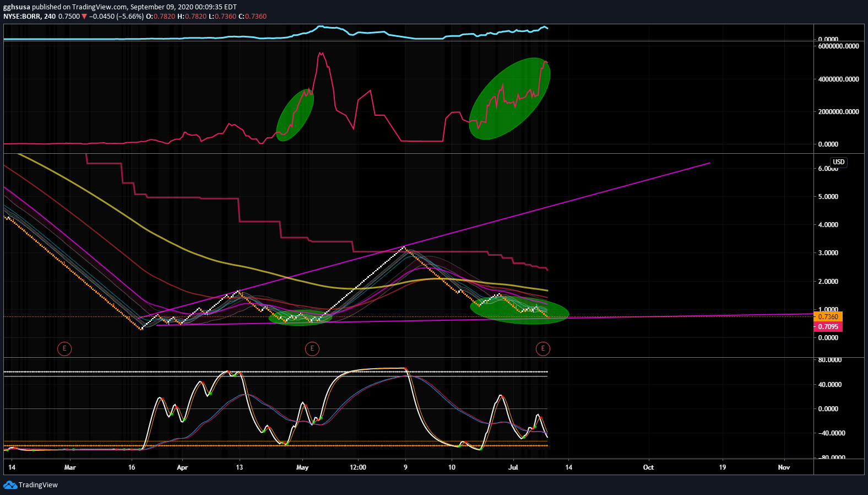This screenshot has width=868, height=495.
Task: Click the 5.0000 price scale label
Action: (x=828, y=197)
